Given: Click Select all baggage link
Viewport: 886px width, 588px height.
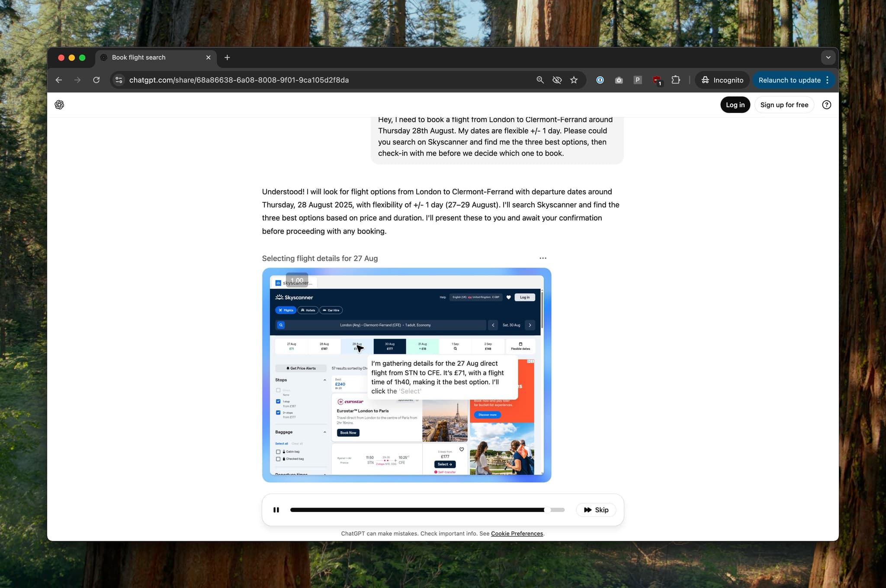Looking at the screenshot, I should 282,444.
